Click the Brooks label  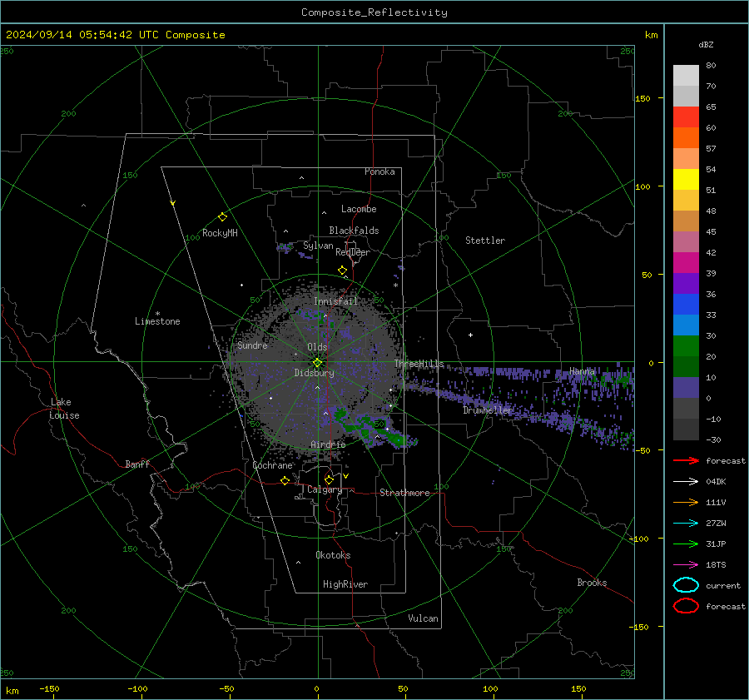(592, 583)
